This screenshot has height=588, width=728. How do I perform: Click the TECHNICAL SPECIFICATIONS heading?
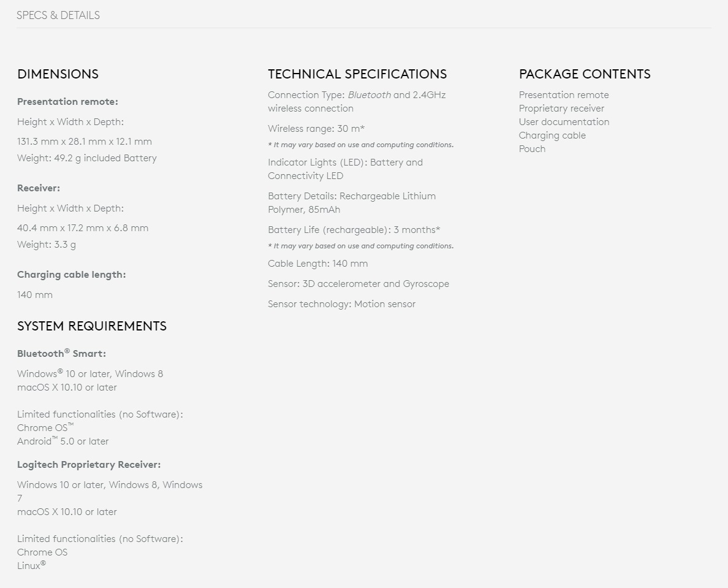[357, 74]
